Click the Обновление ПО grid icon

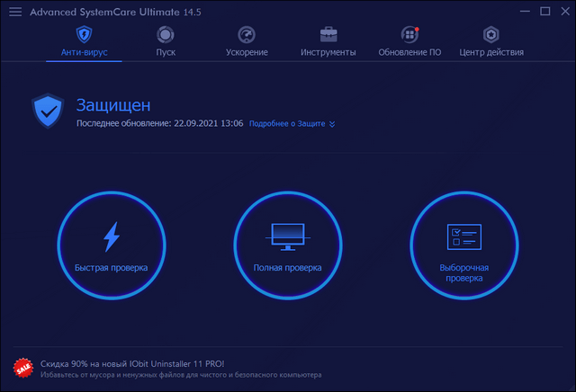(409, 34)
